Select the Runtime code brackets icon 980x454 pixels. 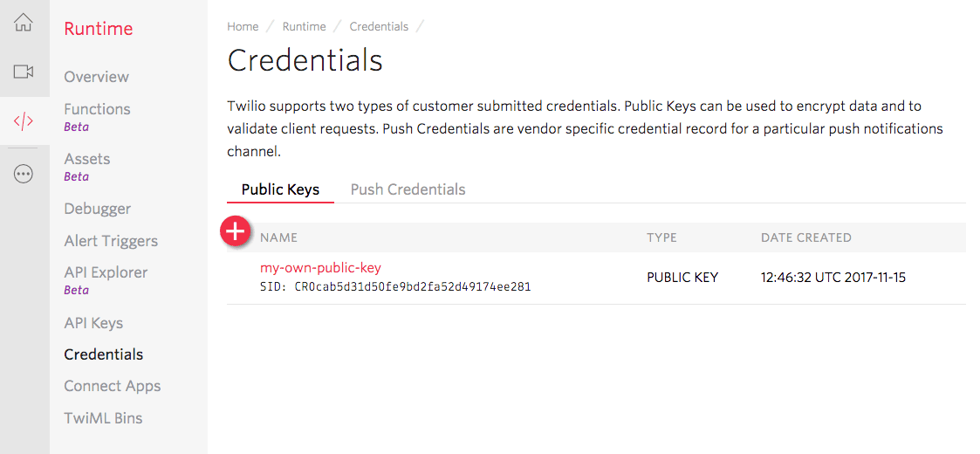click(24, 121)
